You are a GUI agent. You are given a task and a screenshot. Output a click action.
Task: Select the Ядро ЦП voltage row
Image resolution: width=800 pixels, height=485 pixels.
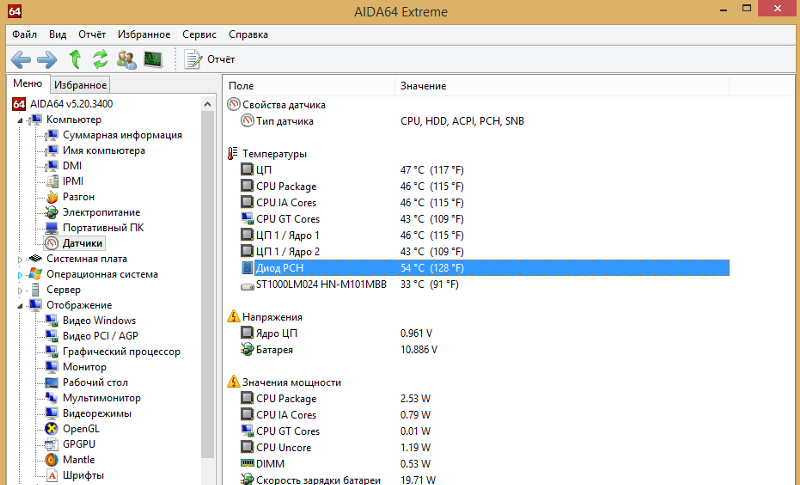(477, 333)
